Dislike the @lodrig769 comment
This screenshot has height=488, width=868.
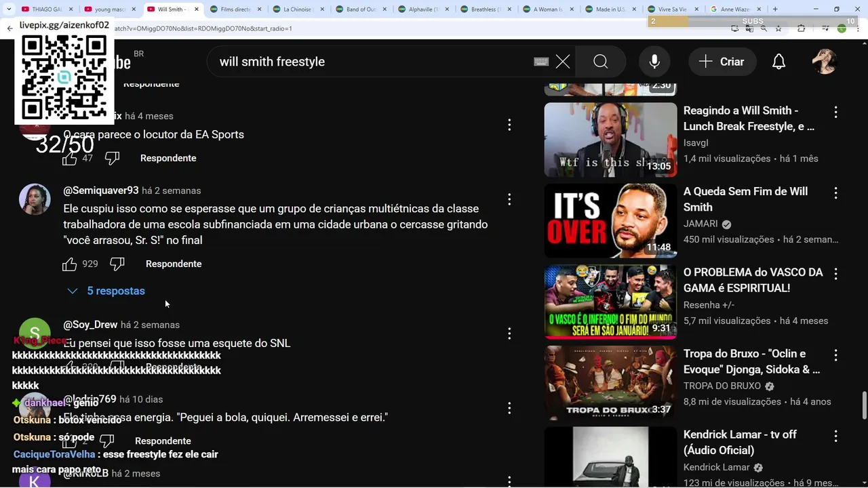click(106, 441)
